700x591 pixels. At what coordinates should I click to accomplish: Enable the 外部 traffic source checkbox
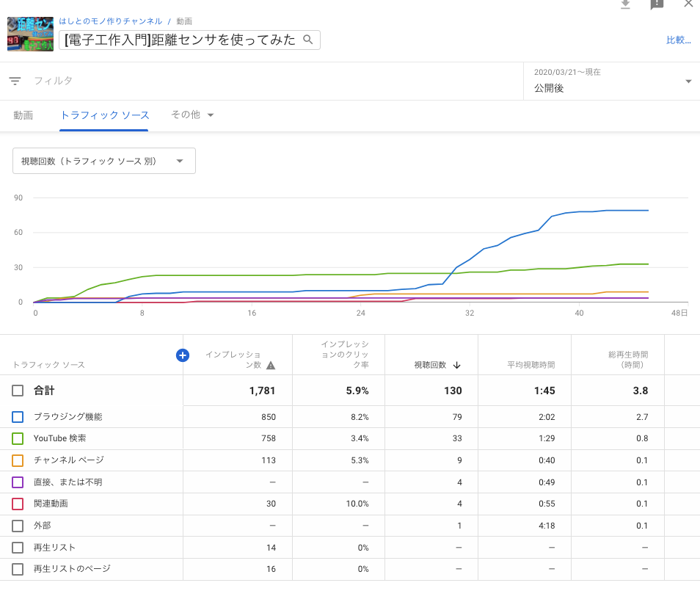pos(18,526)
